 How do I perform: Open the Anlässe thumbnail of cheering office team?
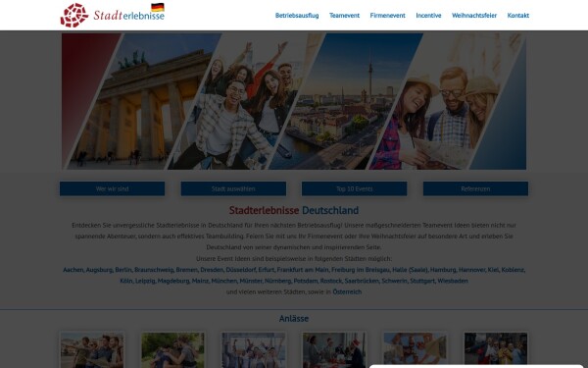pos(254,350)
